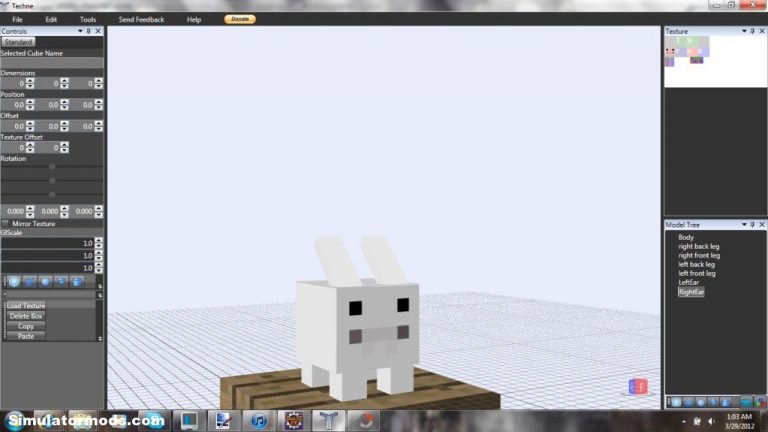
Task: Enable the Mirror Texture checkbox
Action: [x=5, y=223]
